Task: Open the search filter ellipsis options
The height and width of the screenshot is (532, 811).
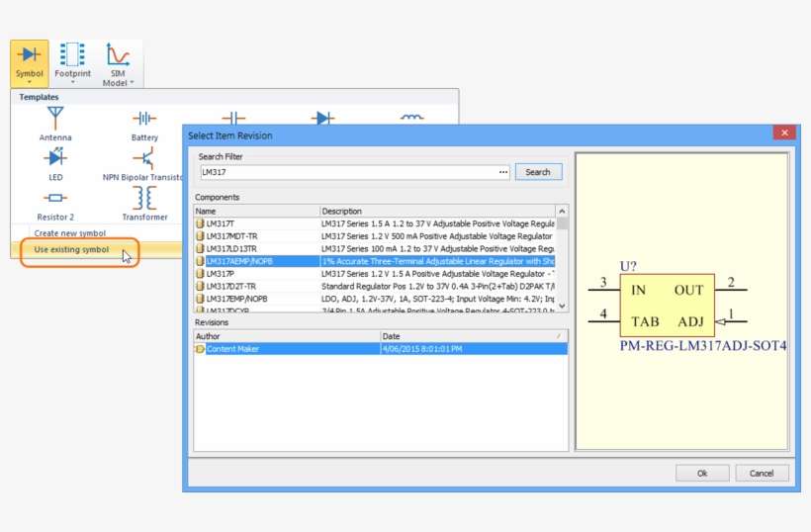Action: [x=503, y=172]
